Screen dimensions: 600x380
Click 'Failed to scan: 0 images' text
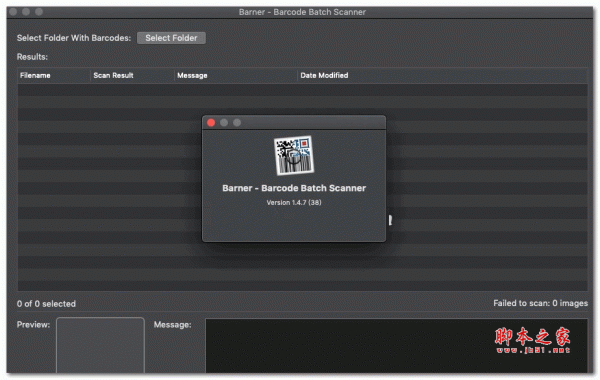[540, 303]
